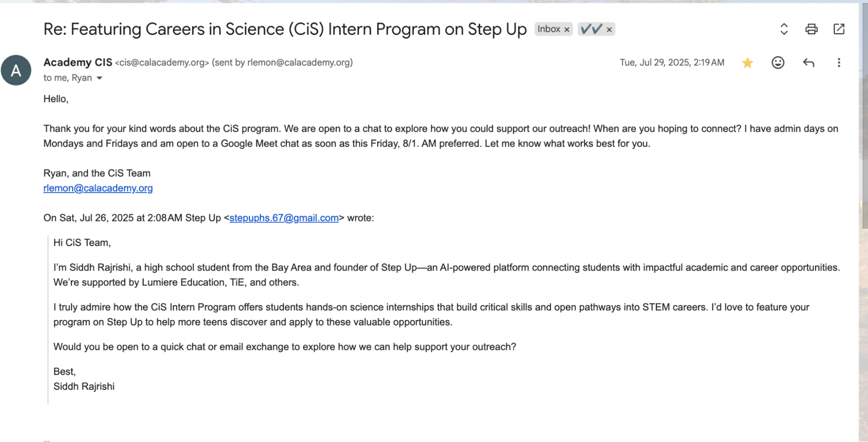Image resolution: width=868 pixels, height=442 pixels.
Task: Remove the Inbox label
Action: tap(567, 30)
